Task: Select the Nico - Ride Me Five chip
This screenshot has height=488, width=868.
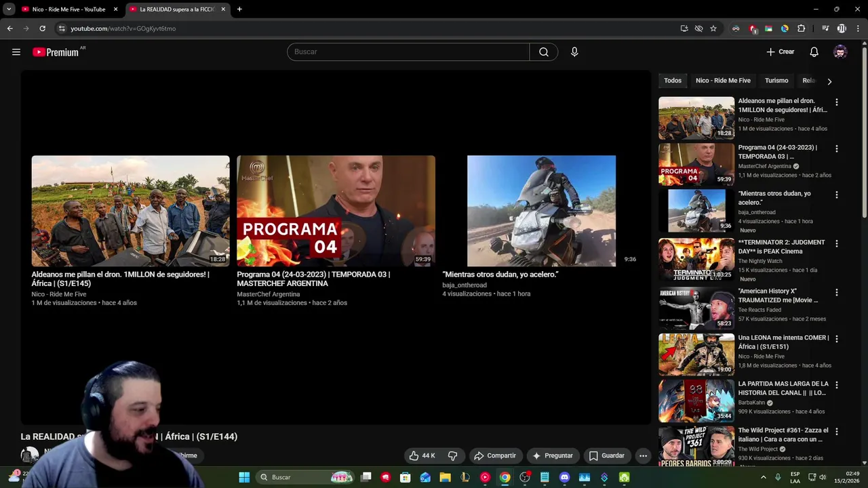Action: [723, 81]
